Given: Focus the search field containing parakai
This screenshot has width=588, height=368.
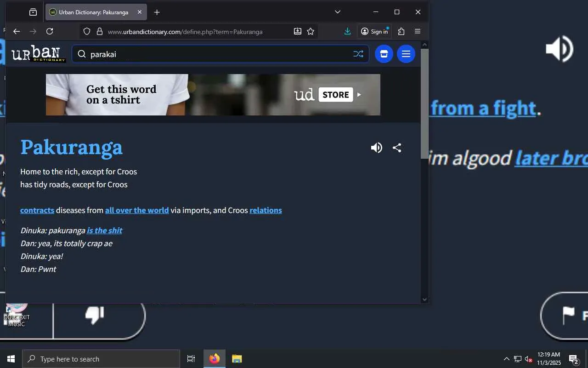Looking at the screenshot, I should (x=220, y=54).
